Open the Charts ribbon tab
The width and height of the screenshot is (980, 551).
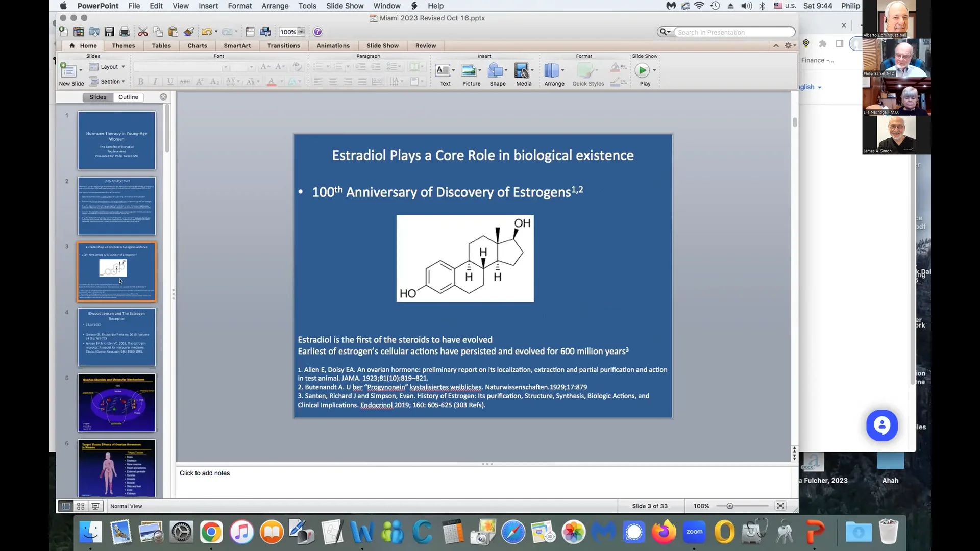coord(197,45)
